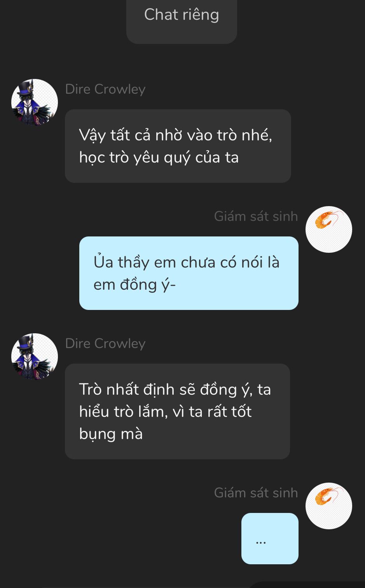Image resolution: width=365 pixels, height=588 pixels.
Task: Select 'Dire Crowley' name above 'Trò nhất định' bubble
Action: [105, 343]
